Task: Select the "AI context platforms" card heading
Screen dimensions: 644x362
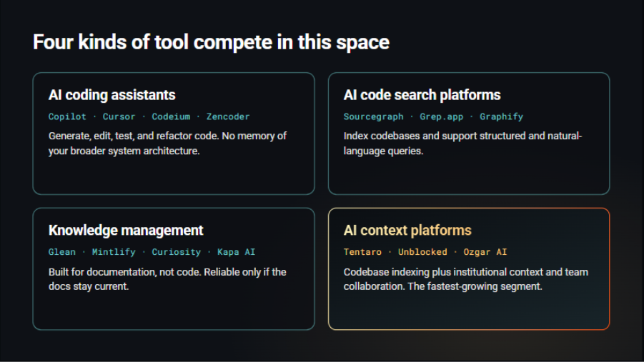Action: [x=407, y=230]
